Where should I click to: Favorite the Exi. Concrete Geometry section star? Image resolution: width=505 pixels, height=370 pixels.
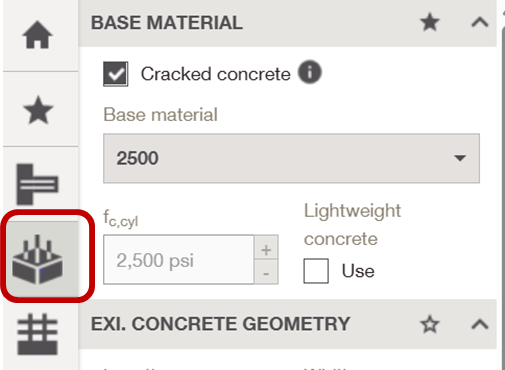(430, 324)
